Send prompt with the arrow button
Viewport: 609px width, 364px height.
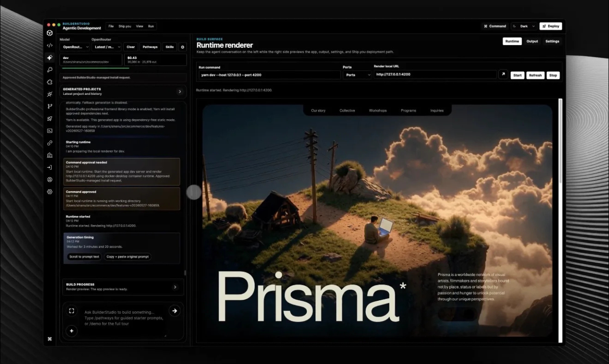175,311
